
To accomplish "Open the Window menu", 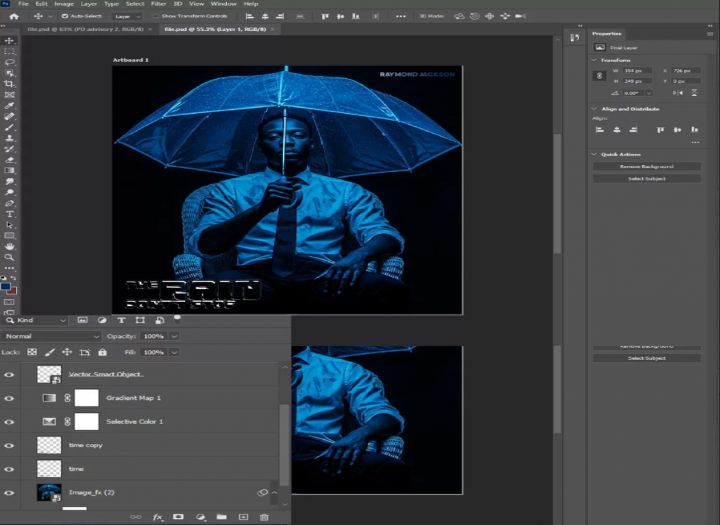I will pos(223,4).
